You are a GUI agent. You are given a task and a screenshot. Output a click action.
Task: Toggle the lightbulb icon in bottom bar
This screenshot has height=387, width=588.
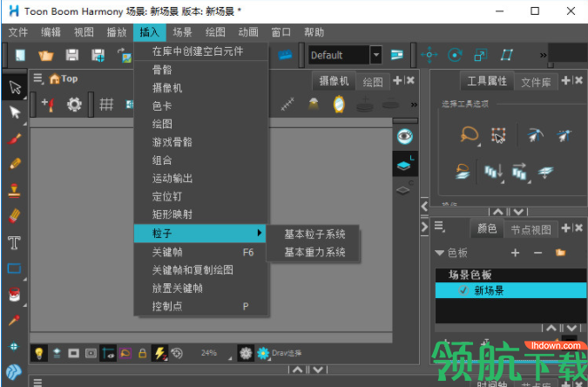[x=39, y=353]
